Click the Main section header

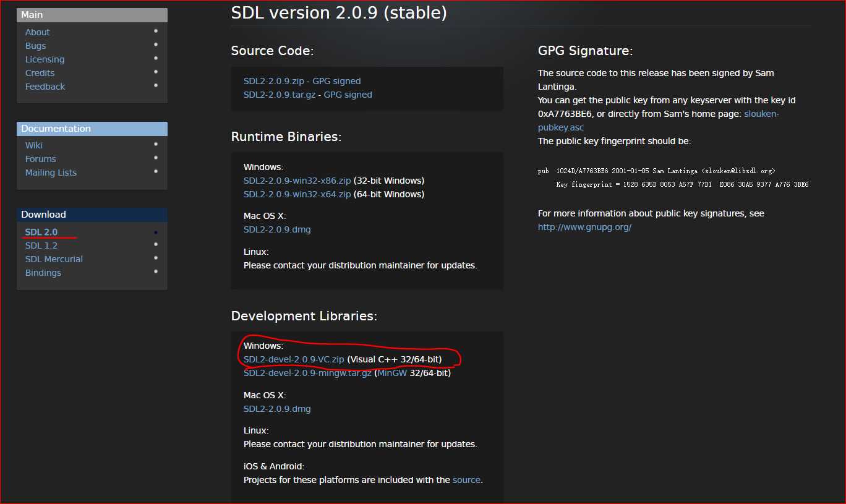point(92,15)
